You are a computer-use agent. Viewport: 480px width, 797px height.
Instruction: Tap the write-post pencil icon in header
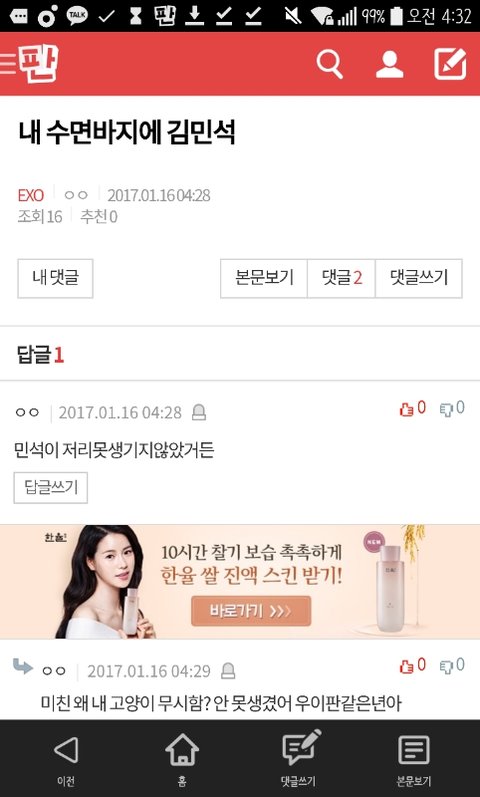pyautogui.click(x=450, y=64)
